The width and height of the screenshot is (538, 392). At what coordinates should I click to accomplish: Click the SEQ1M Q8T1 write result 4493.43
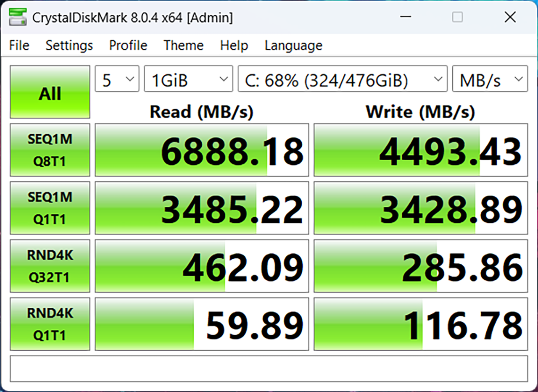(x=421, y=150)
